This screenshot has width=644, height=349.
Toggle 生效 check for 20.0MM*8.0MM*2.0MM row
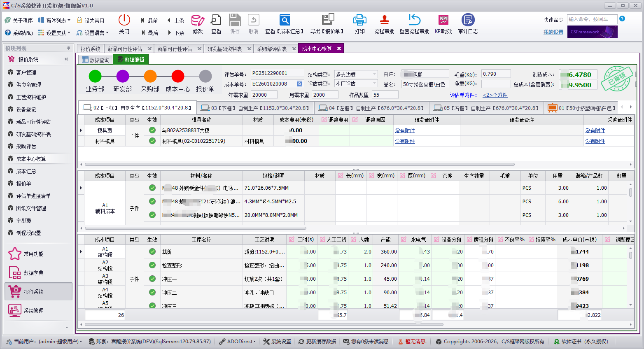click(152, 215)
